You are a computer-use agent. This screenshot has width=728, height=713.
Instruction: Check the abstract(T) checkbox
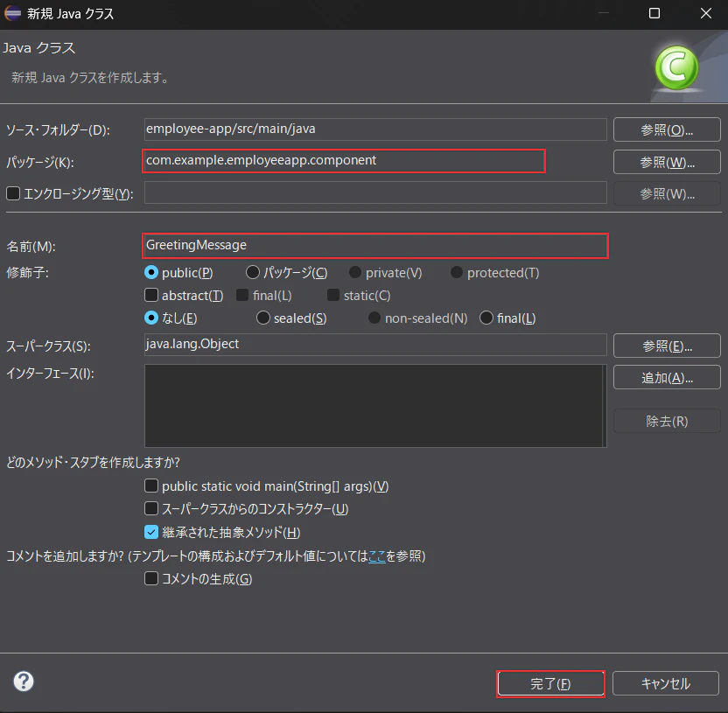151,295
